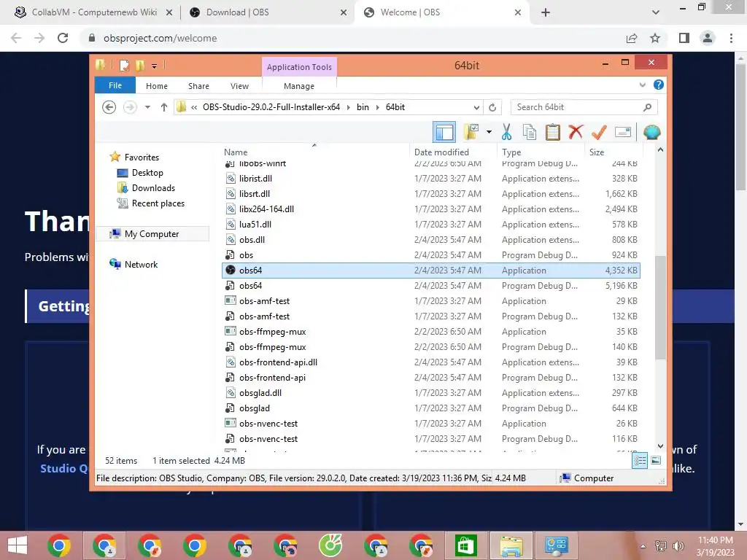Viewport: 747px width, 560px height.
Task: Open the Manage ribbon tab
Action: click(299, 86)
